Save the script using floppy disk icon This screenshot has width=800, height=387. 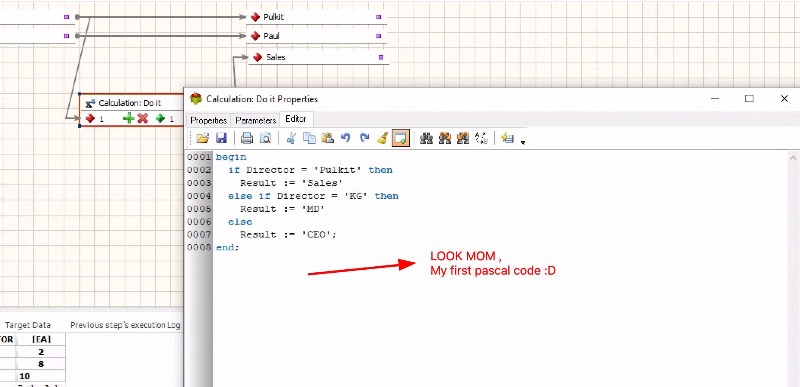221,138
